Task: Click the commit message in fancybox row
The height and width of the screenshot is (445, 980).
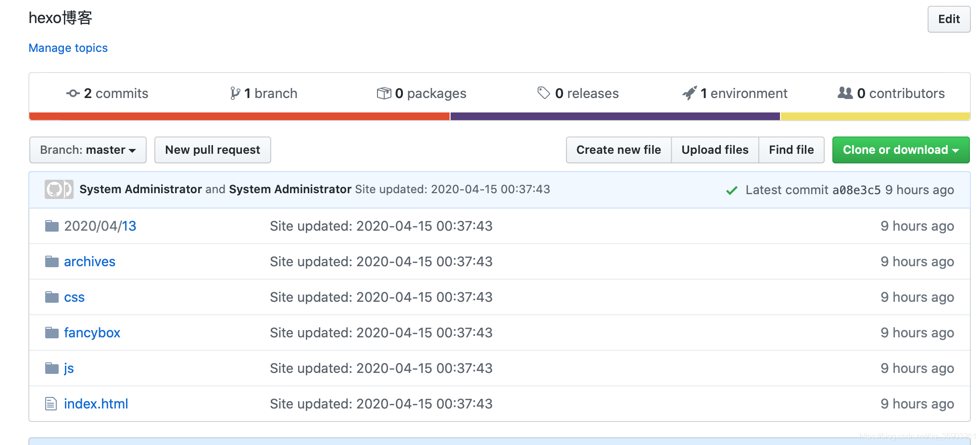Action: tap(381, 333)
